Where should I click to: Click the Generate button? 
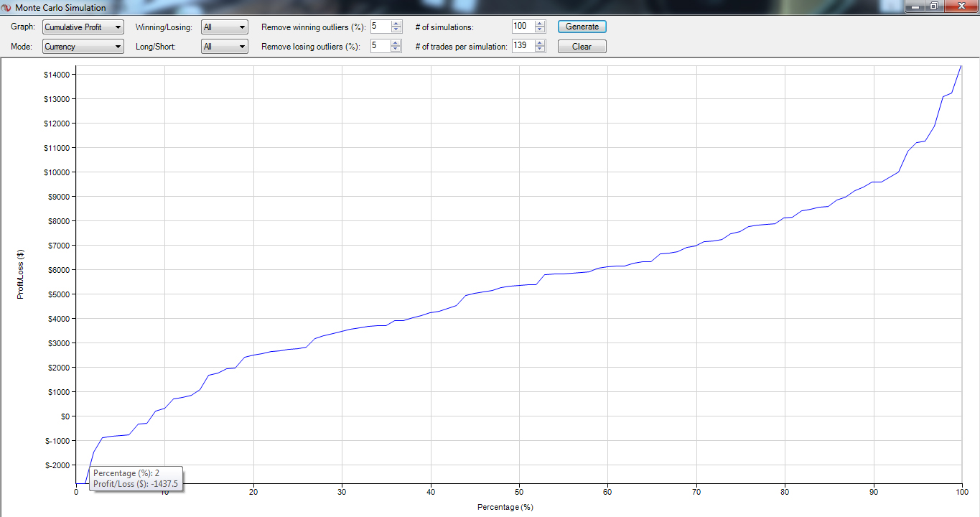click(582, 27)
